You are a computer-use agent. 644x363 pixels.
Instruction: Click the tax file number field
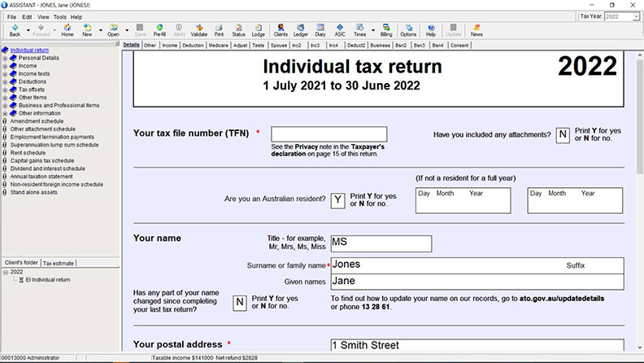(329, 134)
